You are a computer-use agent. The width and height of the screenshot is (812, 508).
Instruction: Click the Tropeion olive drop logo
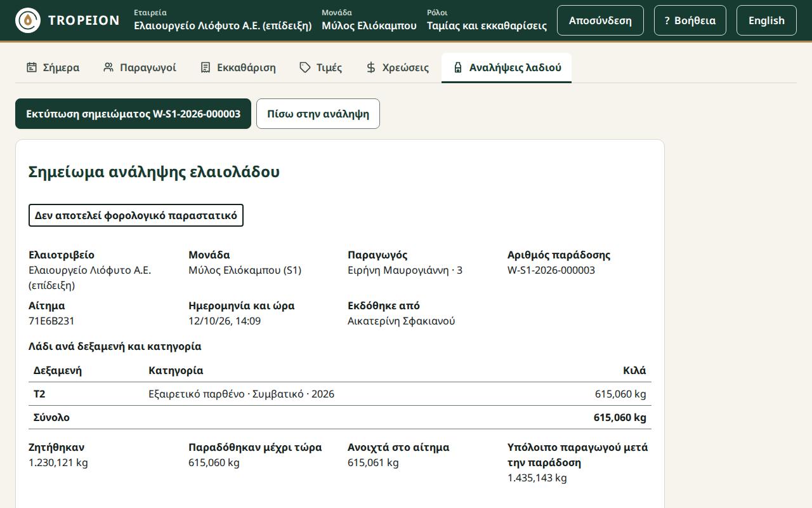pyautogui.click(x=28, y=20)
